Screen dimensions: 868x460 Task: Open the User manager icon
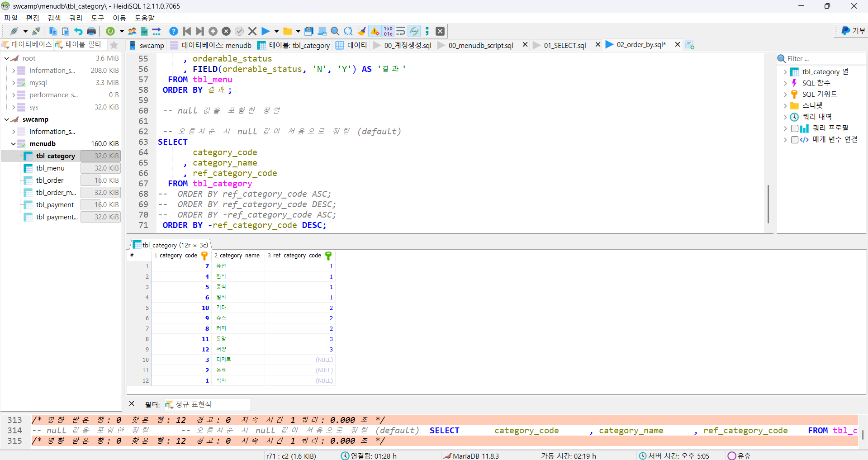tap(132, 31)
